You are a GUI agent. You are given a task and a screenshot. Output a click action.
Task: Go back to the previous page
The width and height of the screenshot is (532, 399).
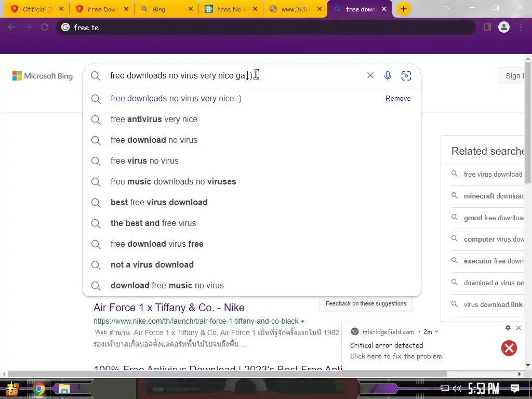click(x=11, y=27)
